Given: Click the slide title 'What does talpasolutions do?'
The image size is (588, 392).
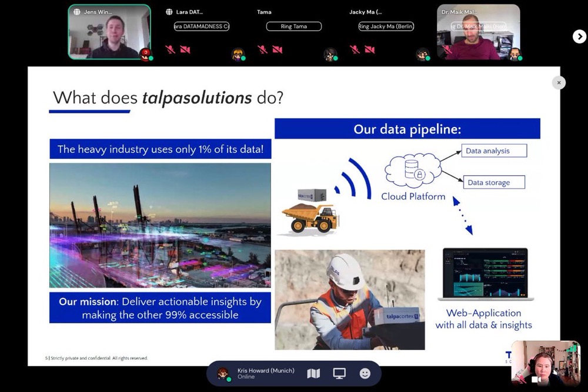Looking at the screenshot, I should [x=168, y=98].
